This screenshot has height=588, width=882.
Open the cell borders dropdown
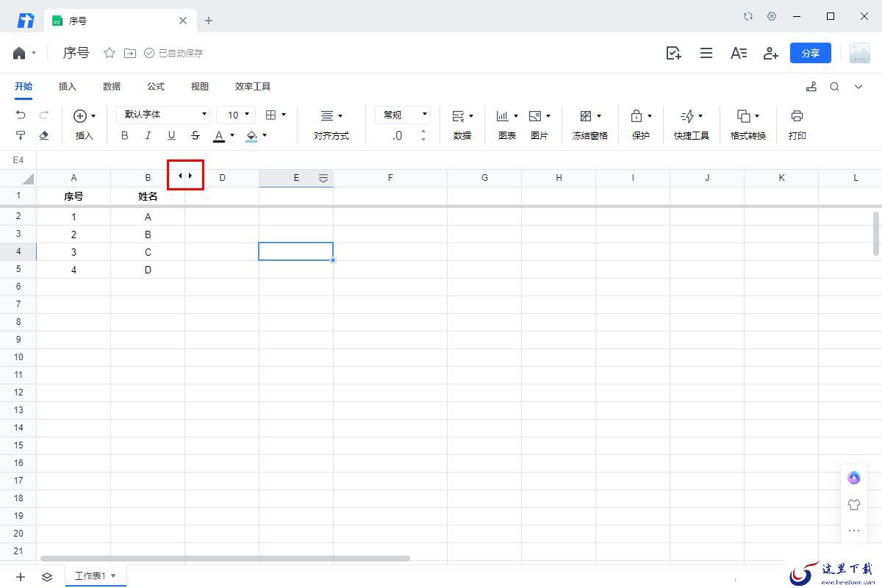(x=276, y=115)
